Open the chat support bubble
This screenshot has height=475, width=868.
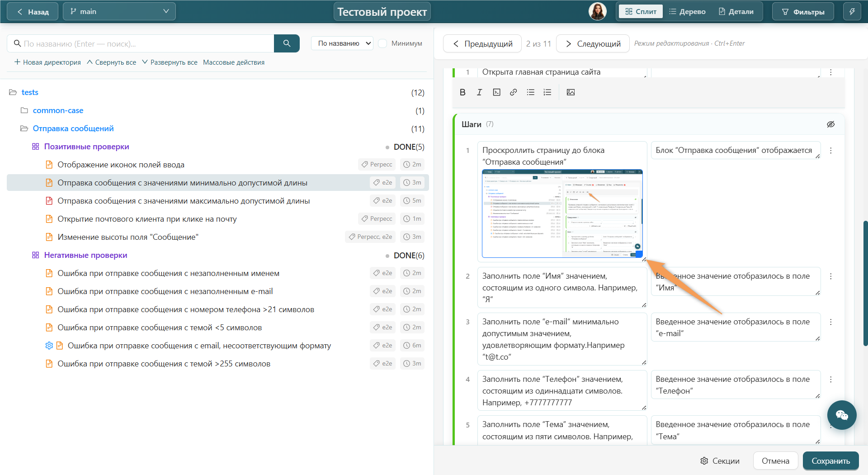click(842, 415)
